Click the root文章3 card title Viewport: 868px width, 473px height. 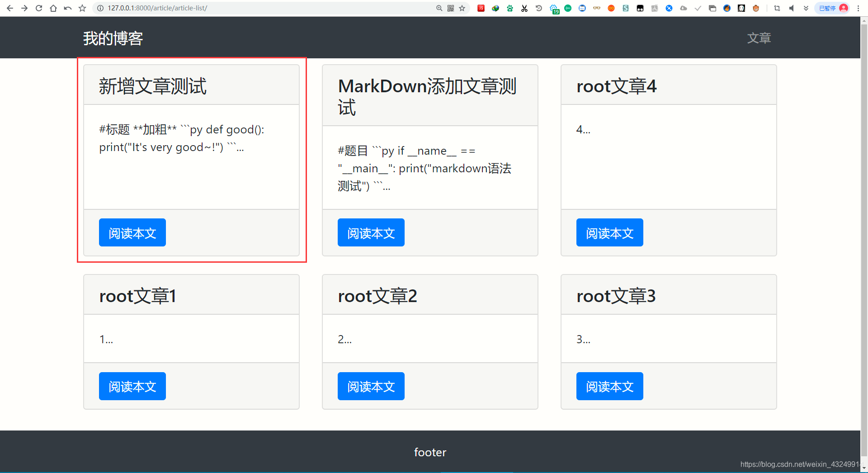pos(616,296)
